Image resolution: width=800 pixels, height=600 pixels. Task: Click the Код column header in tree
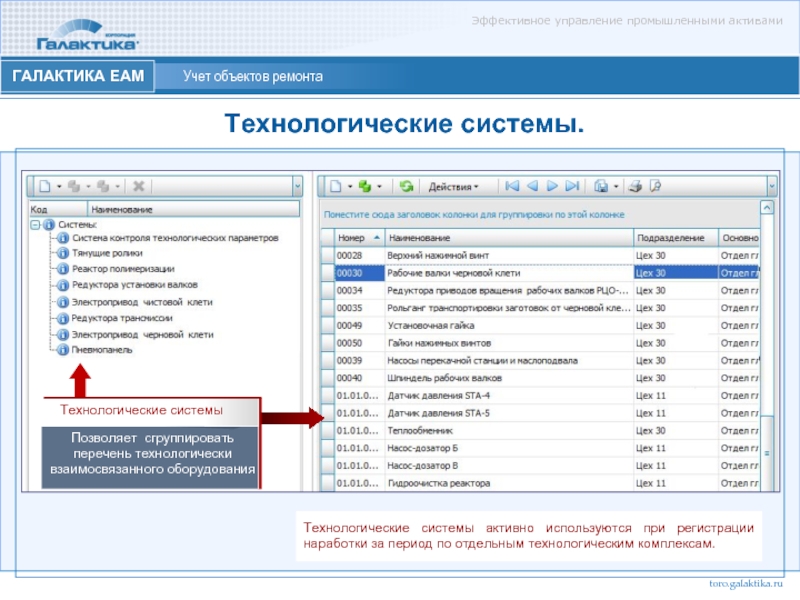click(x=58, y=209)
